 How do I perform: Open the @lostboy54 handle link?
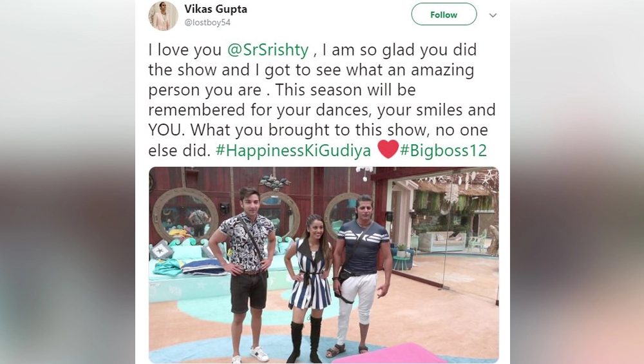[207, 23]
